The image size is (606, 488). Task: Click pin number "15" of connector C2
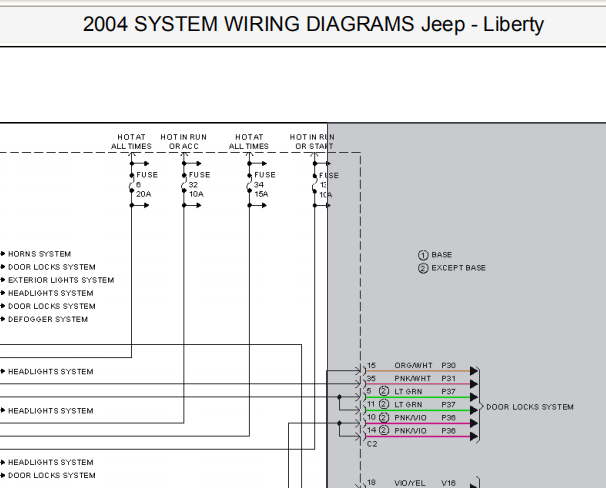click(371, 366)
